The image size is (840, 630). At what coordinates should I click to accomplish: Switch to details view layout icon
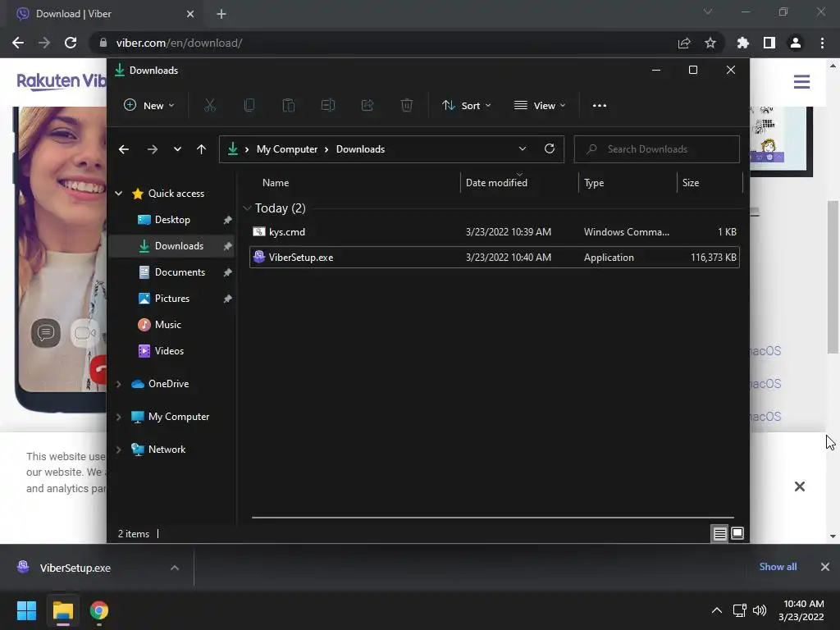pos(719,533)
